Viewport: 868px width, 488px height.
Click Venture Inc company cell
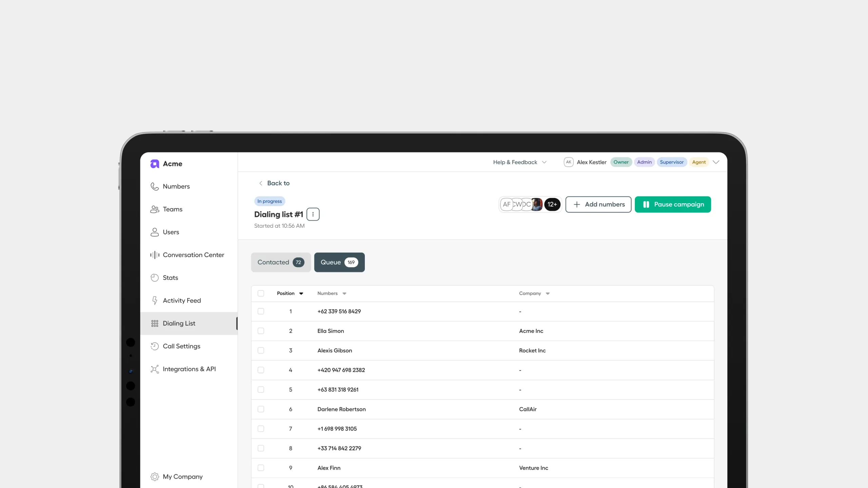534,468
